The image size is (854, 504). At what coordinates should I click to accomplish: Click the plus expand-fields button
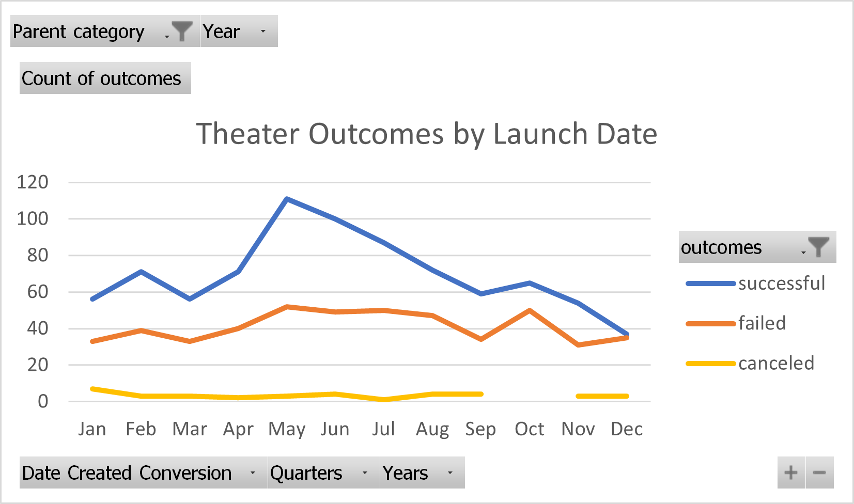[x=790, y=472]
